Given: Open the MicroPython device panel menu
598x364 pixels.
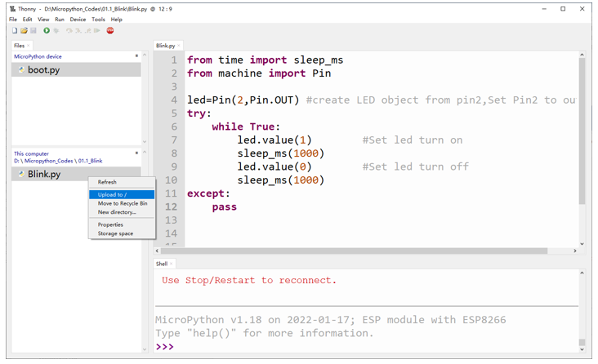Looking at the screenshot, I should click(136, 56).
